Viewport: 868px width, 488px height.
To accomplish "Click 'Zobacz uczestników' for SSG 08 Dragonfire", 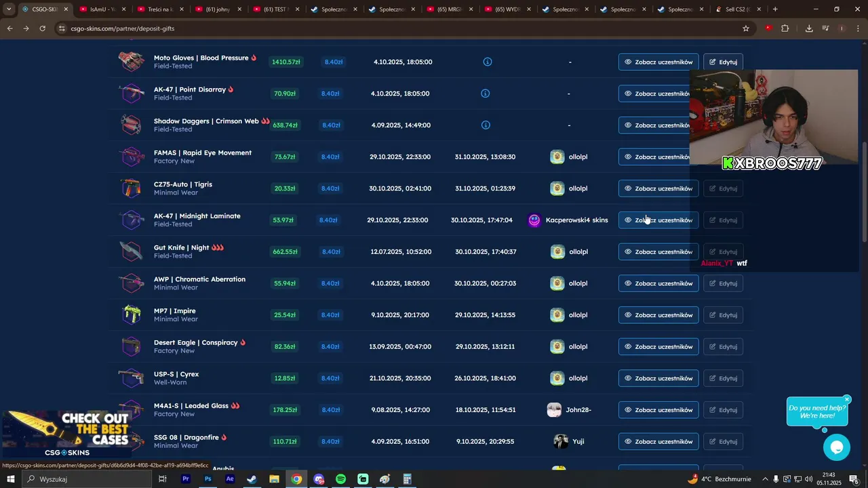I will coord(658,441).
